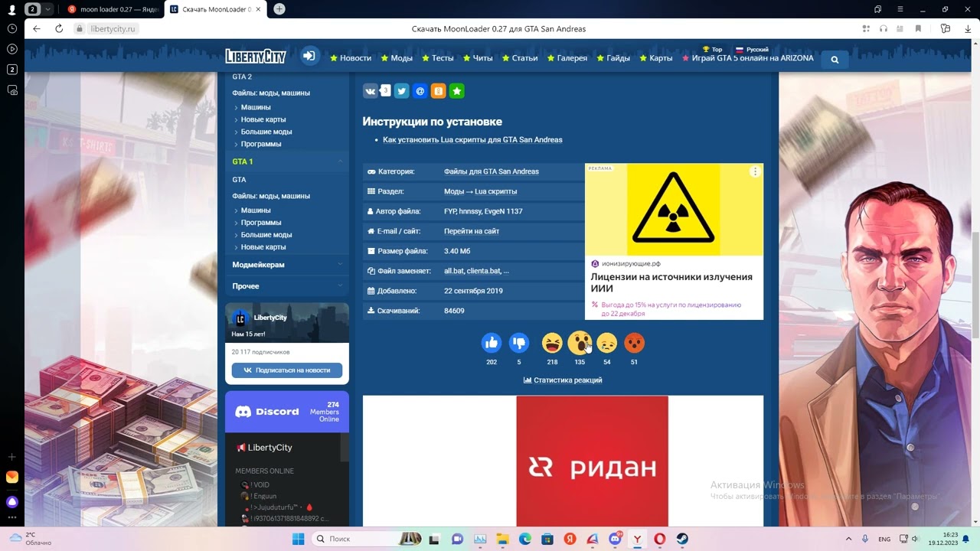The width and height of the screenshot is (980, 551).
Task: Open browser extensions puzzle icon
Action: click(x=866, y=28)
